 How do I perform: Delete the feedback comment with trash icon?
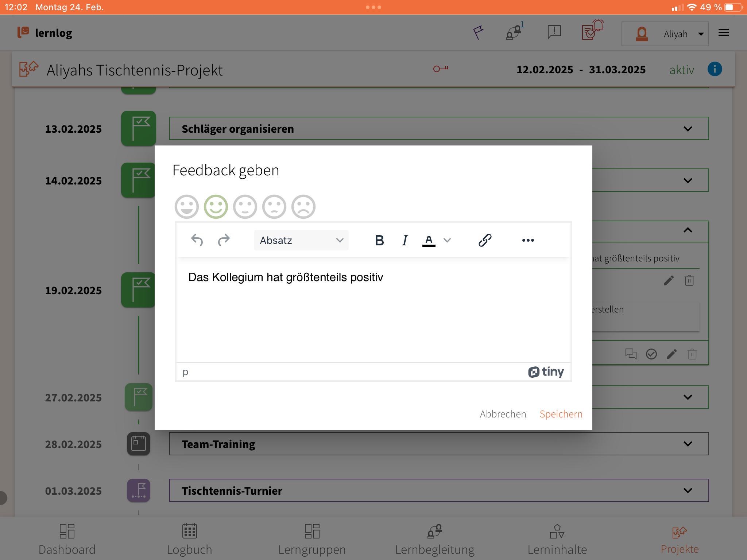click(689, 280)
